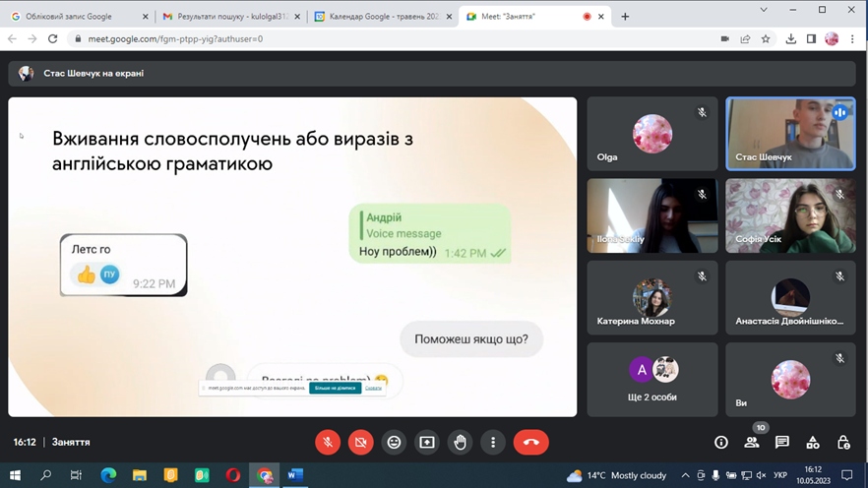Viewport: 868px width, 488px height.
Task: Open the activities panel
Action: pos(813,443)
